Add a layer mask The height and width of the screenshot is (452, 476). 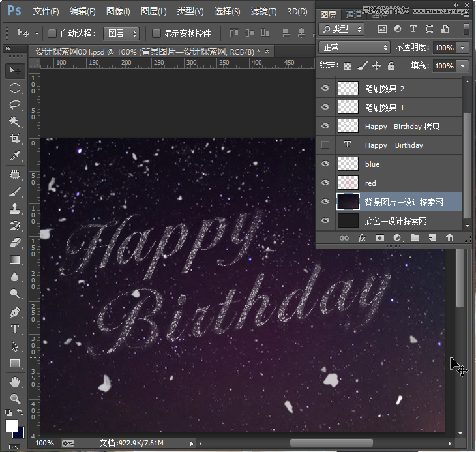(379, 238)
